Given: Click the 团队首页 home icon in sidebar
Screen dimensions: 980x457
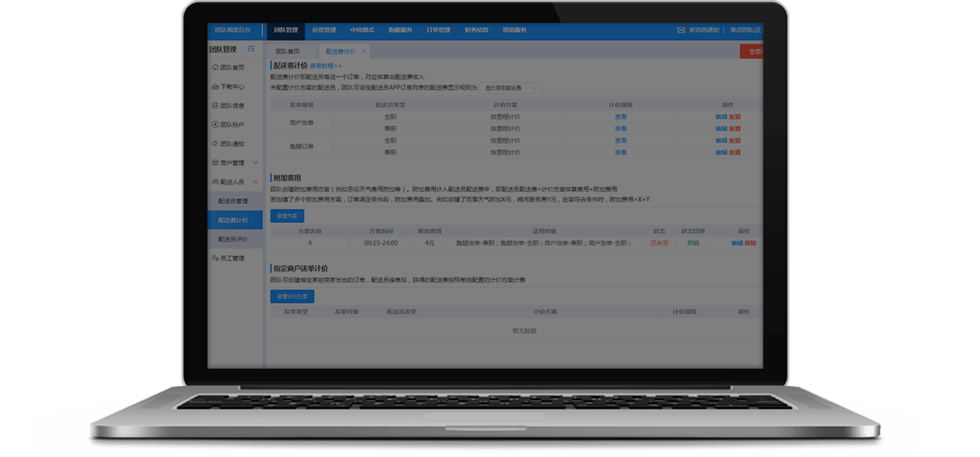Looking at the screenshot, I should click(214, 68).
